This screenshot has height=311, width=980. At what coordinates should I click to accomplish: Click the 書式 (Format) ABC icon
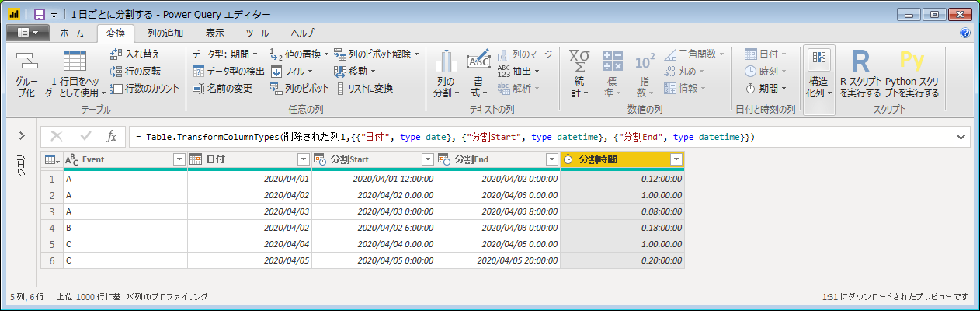click(478, 61)
